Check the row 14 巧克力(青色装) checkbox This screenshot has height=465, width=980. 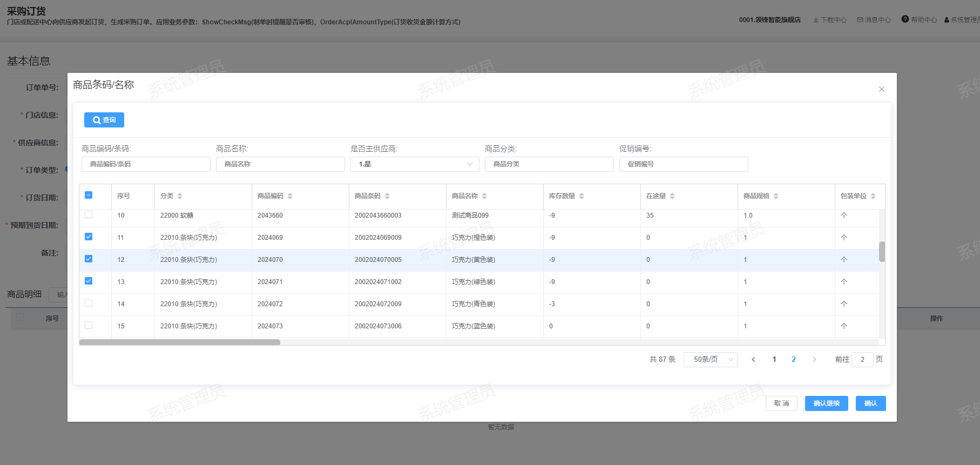(x=89, y=303)
